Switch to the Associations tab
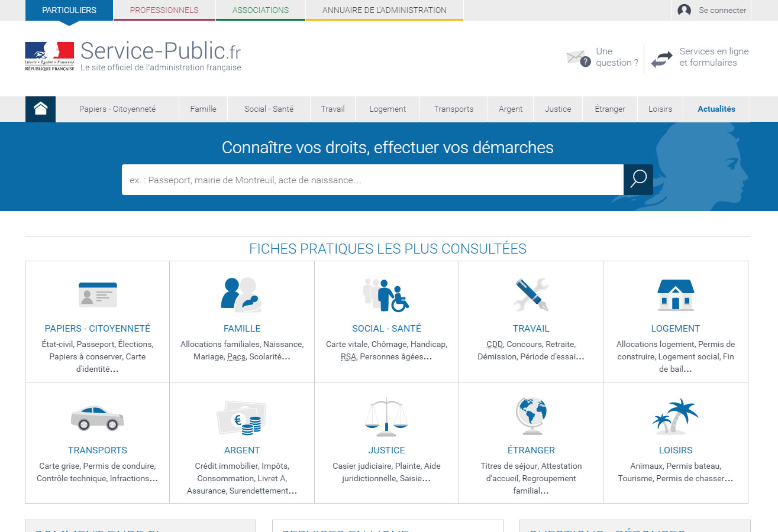The width and height of the screenshot is (778, 532). [x=260, y=10]
